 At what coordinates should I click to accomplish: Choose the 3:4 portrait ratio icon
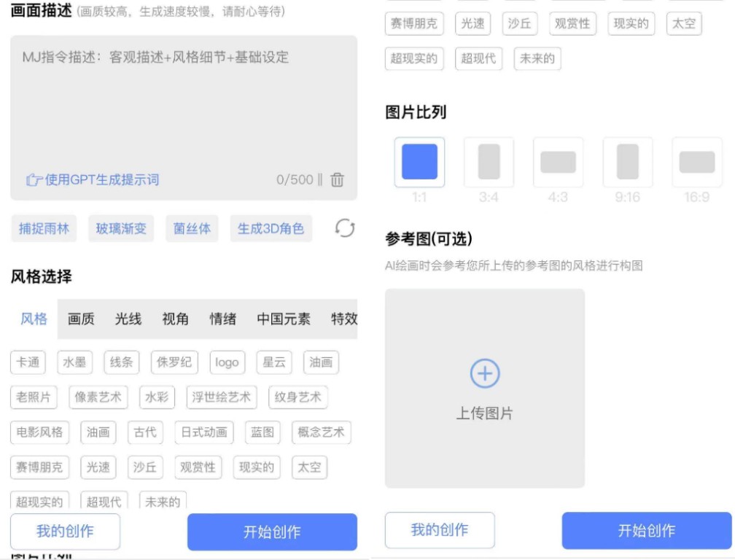[x=489, y=162]
